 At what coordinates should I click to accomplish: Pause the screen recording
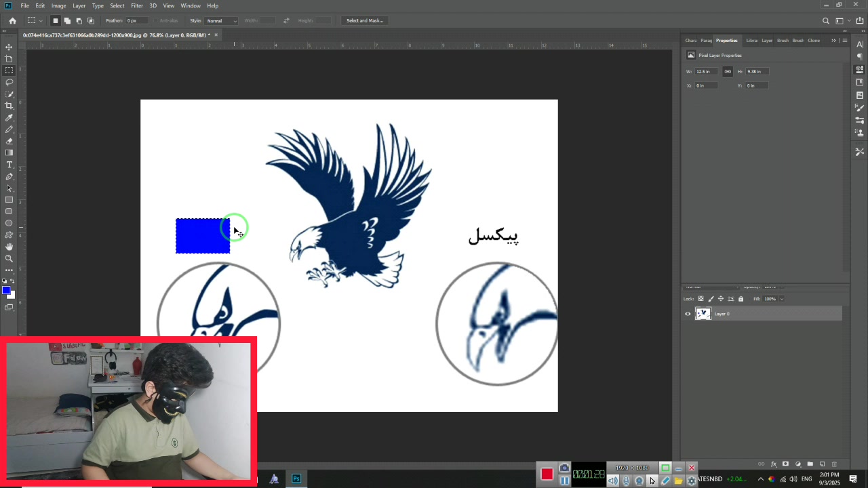click(x=564, y=481)
